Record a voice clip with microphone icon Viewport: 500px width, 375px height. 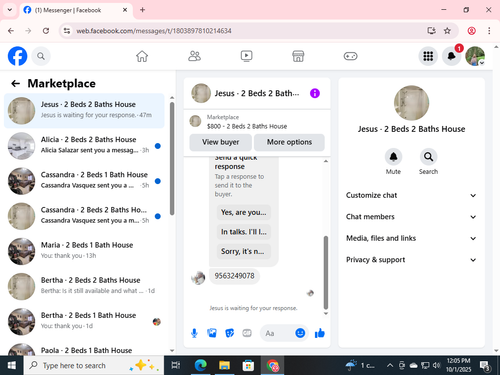tap(194, 333)
